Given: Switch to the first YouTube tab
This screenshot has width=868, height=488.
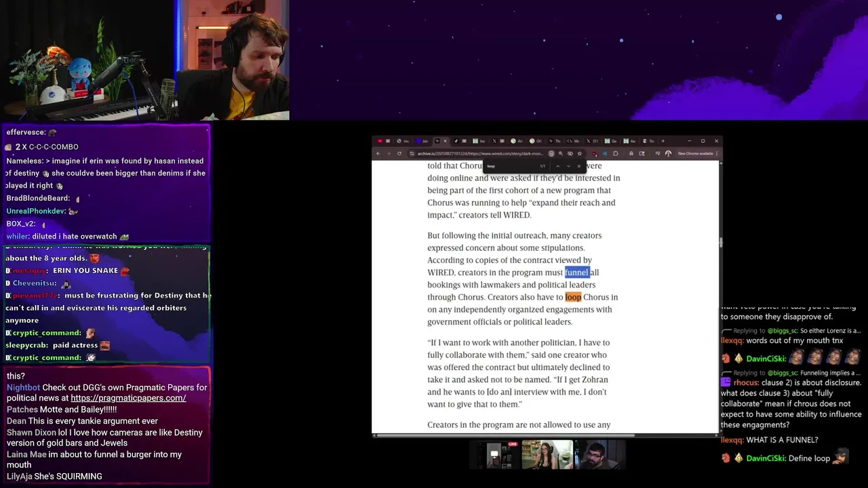Looking at the screenshot, I should (x=384, y=141).
